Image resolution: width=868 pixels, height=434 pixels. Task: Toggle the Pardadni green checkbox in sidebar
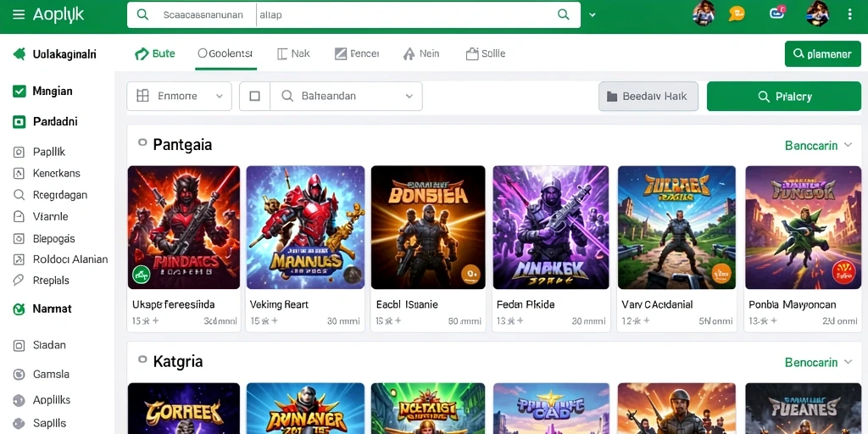tap(19, 122)
